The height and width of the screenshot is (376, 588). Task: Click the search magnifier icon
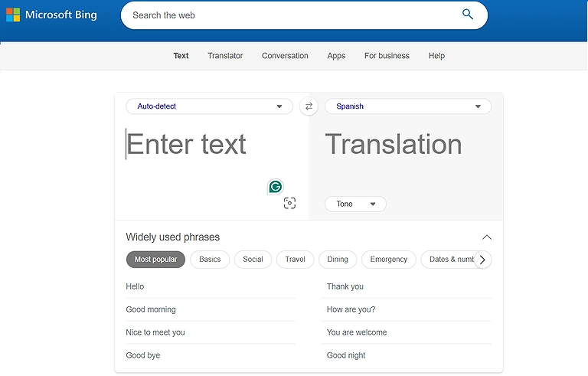click(x=467, y=15)
